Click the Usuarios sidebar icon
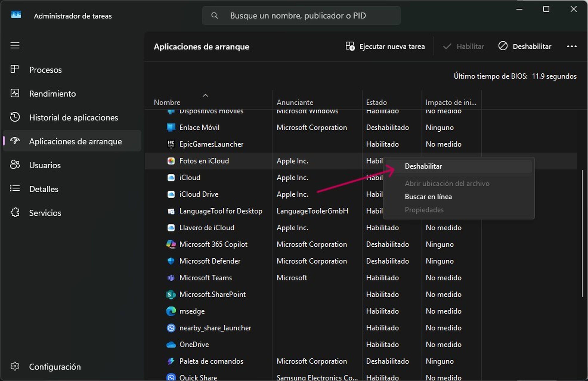 pos(15,164)
